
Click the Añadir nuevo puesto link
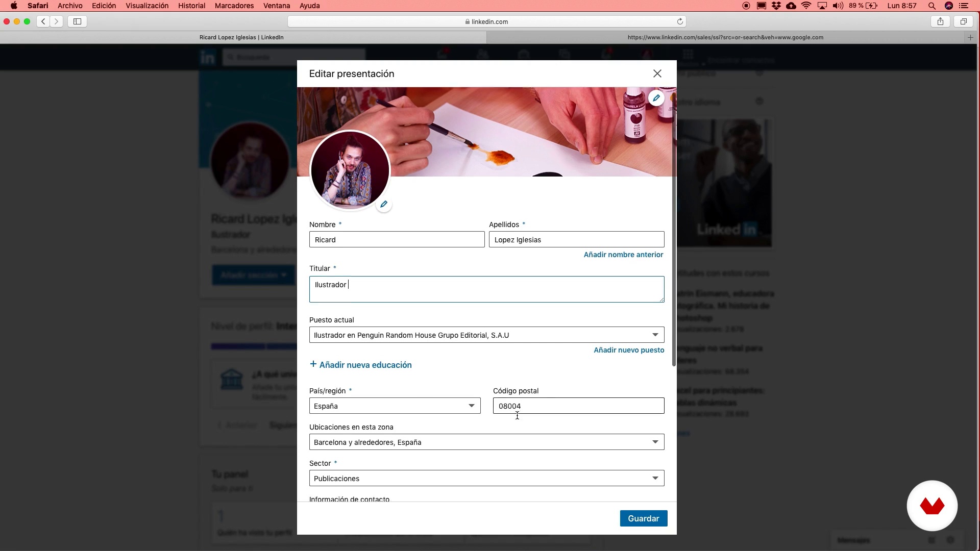[629, 350]
